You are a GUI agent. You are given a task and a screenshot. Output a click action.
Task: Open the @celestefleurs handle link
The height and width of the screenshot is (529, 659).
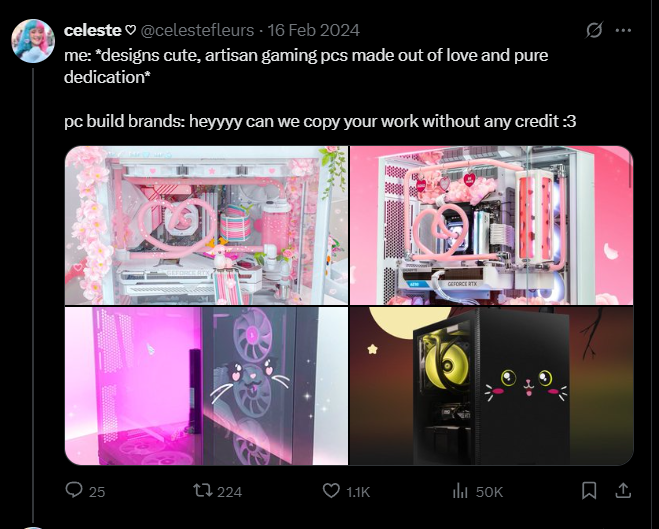(197, 30)
